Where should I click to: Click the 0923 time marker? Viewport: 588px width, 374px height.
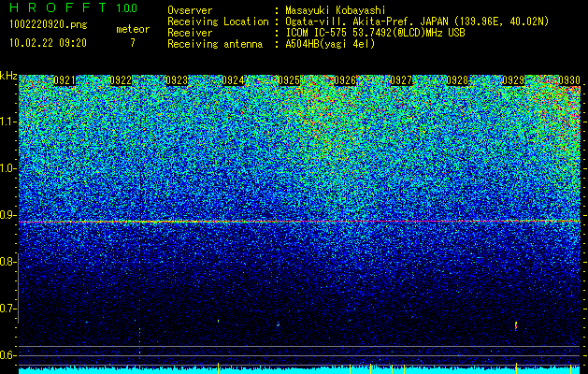pyautogui.click(x=177, y=80)
